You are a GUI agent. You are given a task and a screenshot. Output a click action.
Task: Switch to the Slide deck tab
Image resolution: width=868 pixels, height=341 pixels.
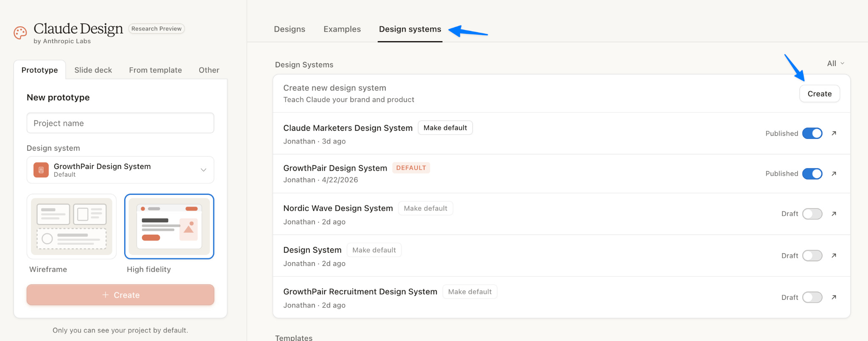93,70
